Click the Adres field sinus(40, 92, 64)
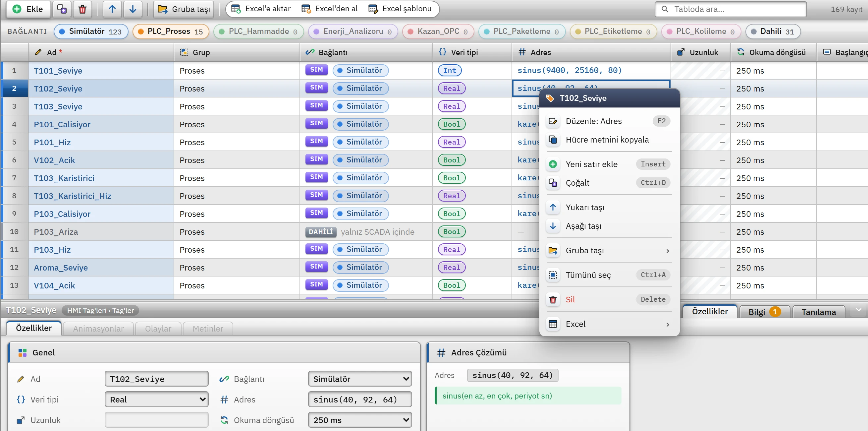The width and height of the screenshot is (868, 431). 360,400
